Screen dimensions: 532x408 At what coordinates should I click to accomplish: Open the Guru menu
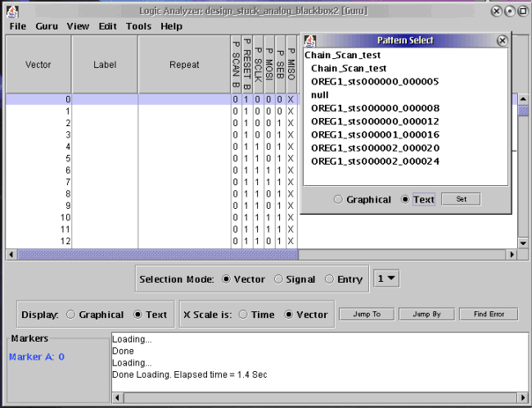pos(47,26)
